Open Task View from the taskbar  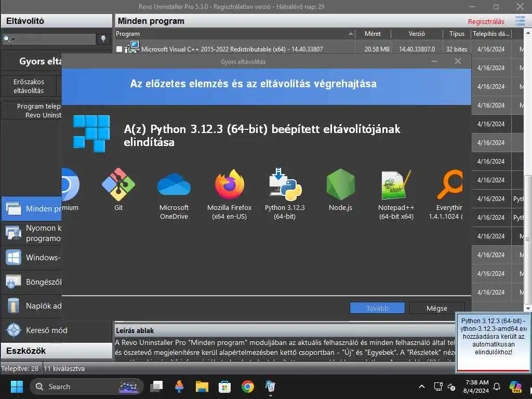coord(156,387)
